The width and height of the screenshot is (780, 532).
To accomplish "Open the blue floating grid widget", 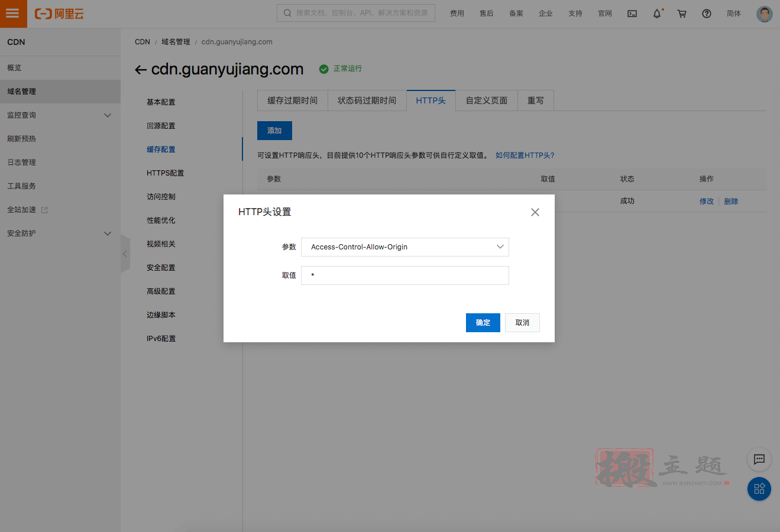I will (759, 489).
